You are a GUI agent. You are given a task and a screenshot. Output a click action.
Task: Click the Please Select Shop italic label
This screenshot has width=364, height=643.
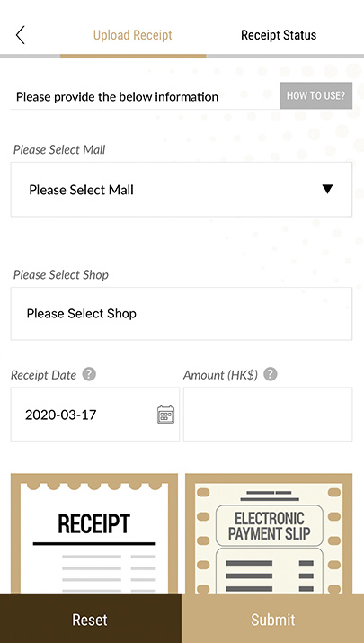point(61,275)
